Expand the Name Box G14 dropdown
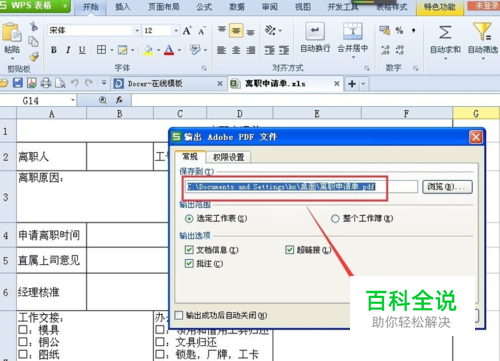This screenshot has height=361, width=500. (73, 100)
